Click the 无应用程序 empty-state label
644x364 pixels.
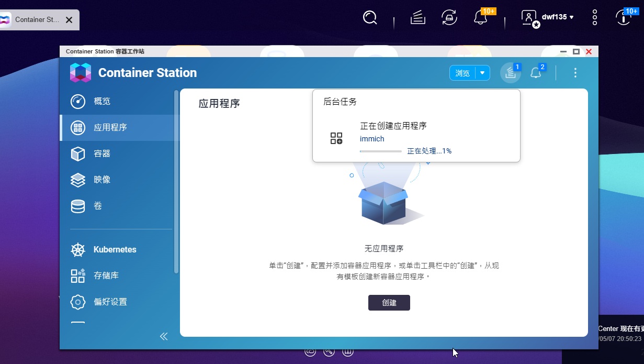click(384, 249)
